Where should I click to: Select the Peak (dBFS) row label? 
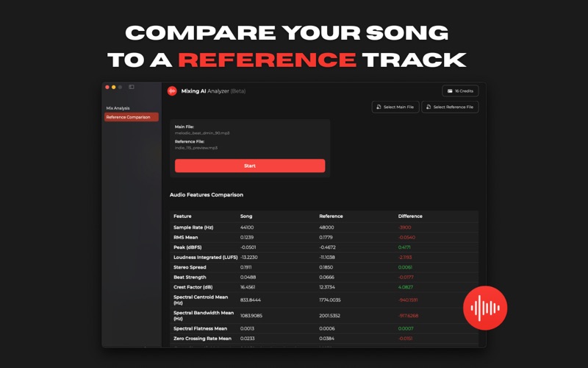click(187, 247)
